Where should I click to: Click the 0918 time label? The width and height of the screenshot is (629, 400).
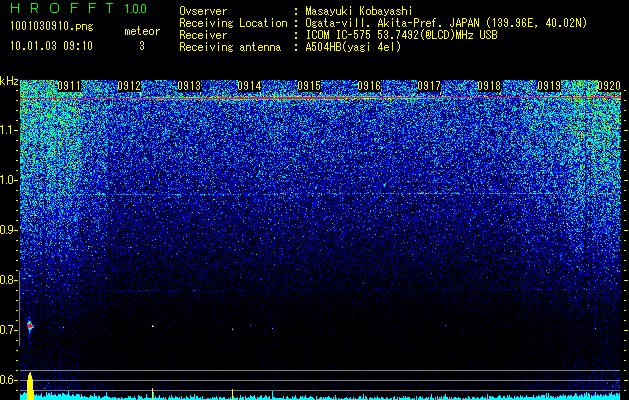(489, 86)
